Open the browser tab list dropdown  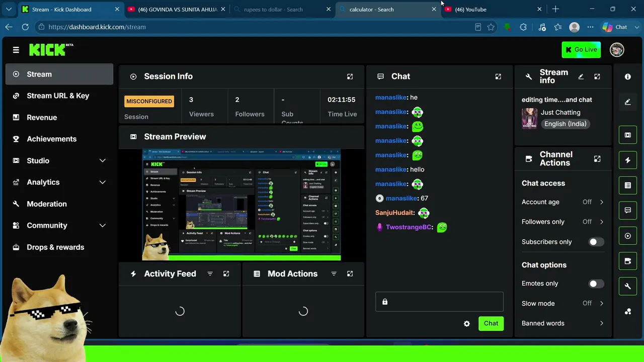(x=9, y=9)
